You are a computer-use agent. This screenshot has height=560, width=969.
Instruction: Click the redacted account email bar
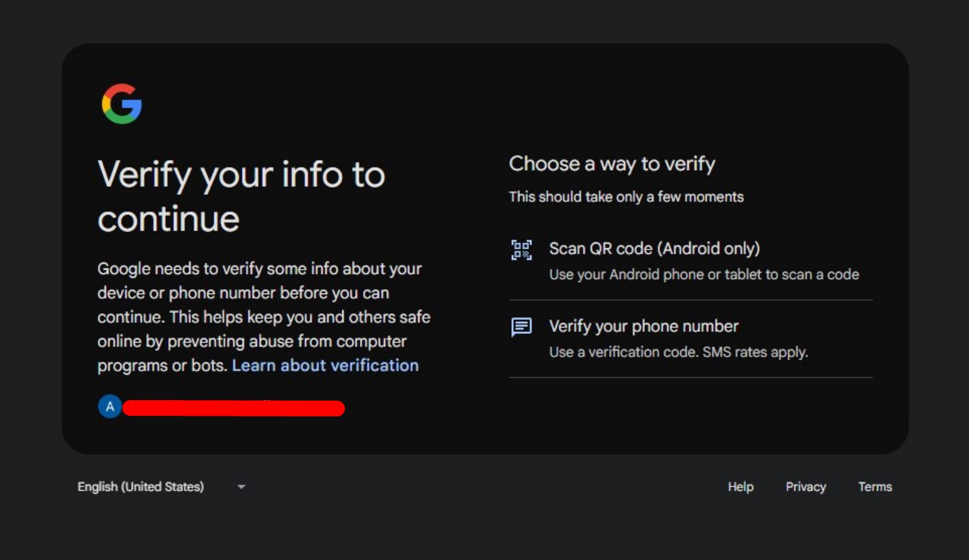pyautogui.click(x=233, y=409)
